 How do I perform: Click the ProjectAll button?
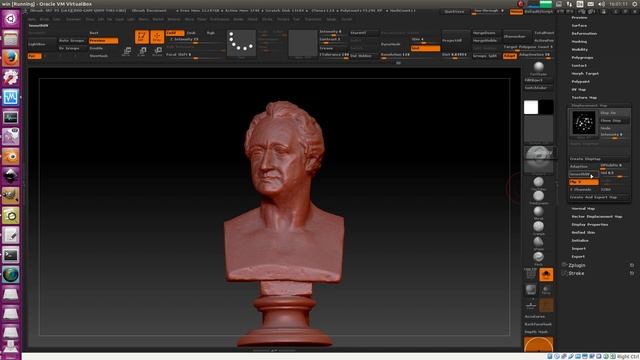[456, 41]
